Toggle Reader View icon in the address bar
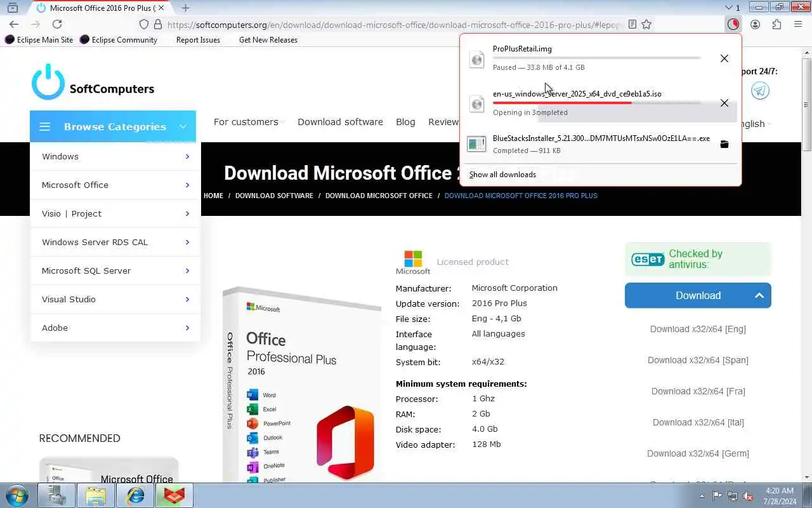Image resolution: width=812 pixels, height=508 pixels. tap(632, 24)
